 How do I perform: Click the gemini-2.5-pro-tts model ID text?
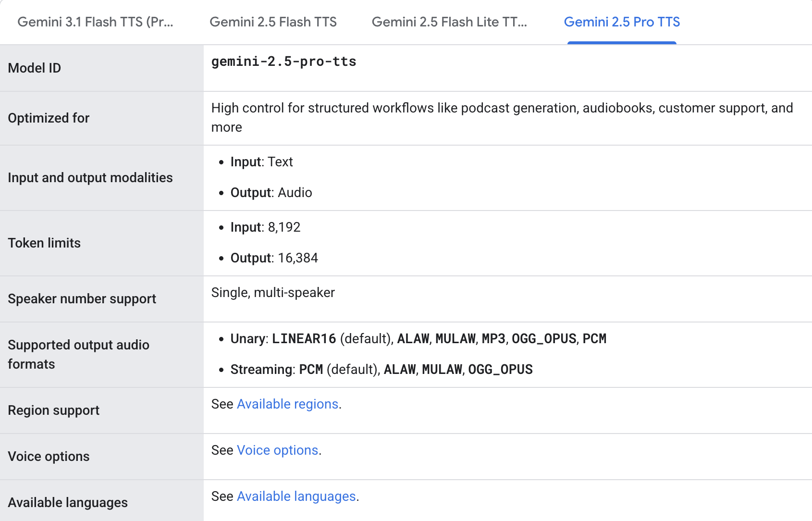(x=284, y=62)
